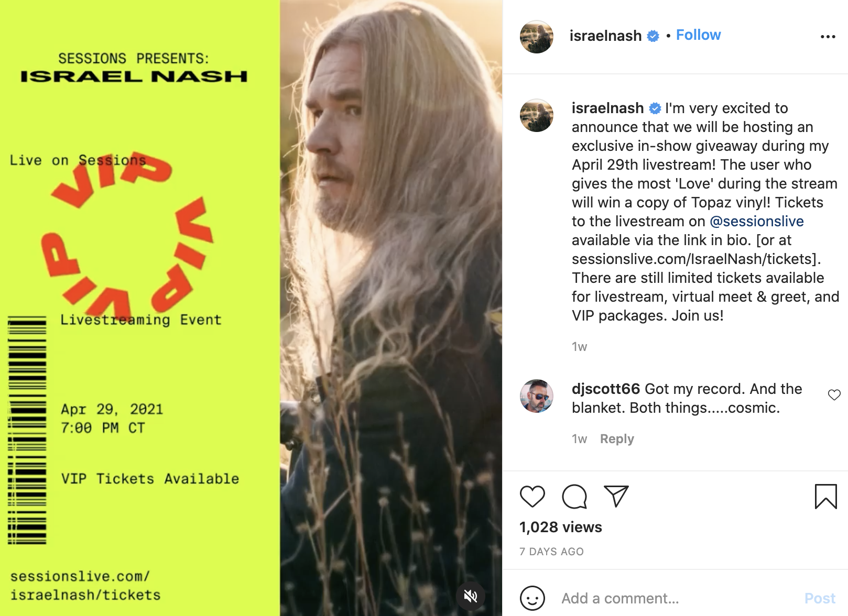Open israelnash username in header
The image size is (848, 616).
[605, 36]
